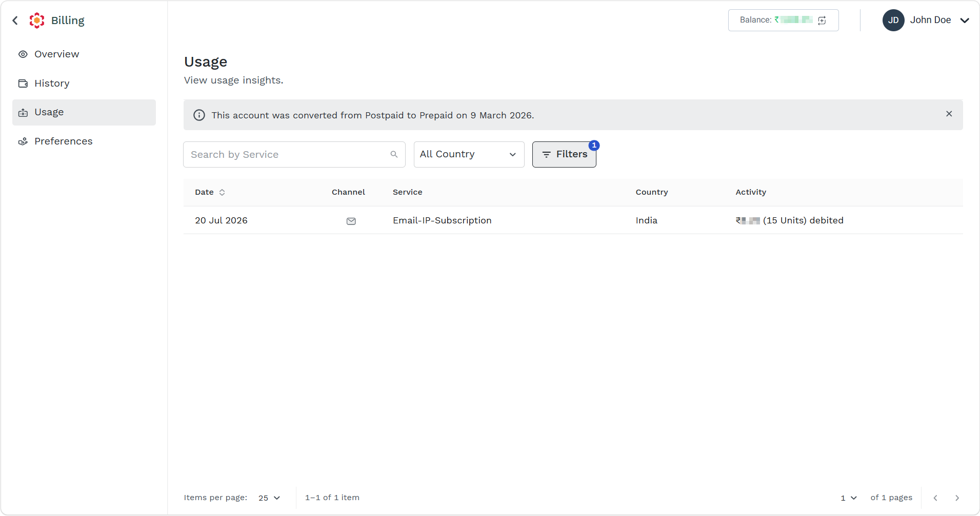This screenshot has height=516, width=980.
Task: Dismiss the Postpaid to Prepaid notice
Action: pyautogui.click(x=949, y=114)
